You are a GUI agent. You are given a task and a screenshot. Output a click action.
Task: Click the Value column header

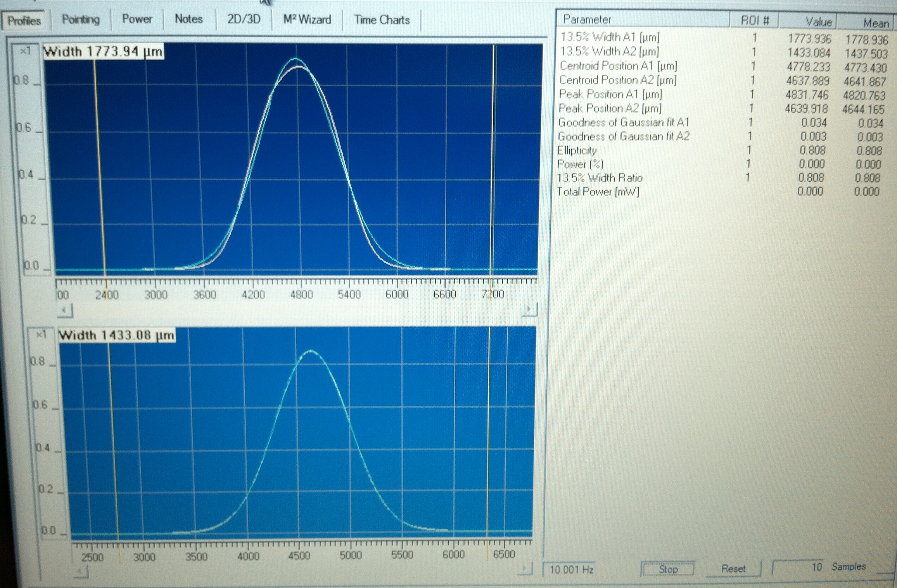(x=807, y=21)
